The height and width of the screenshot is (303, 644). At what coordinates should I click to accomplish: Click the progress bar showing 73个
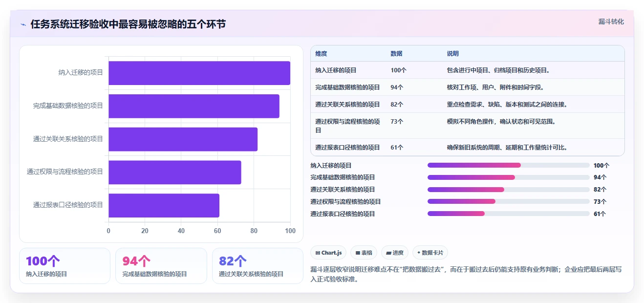(x=509, y=201)
